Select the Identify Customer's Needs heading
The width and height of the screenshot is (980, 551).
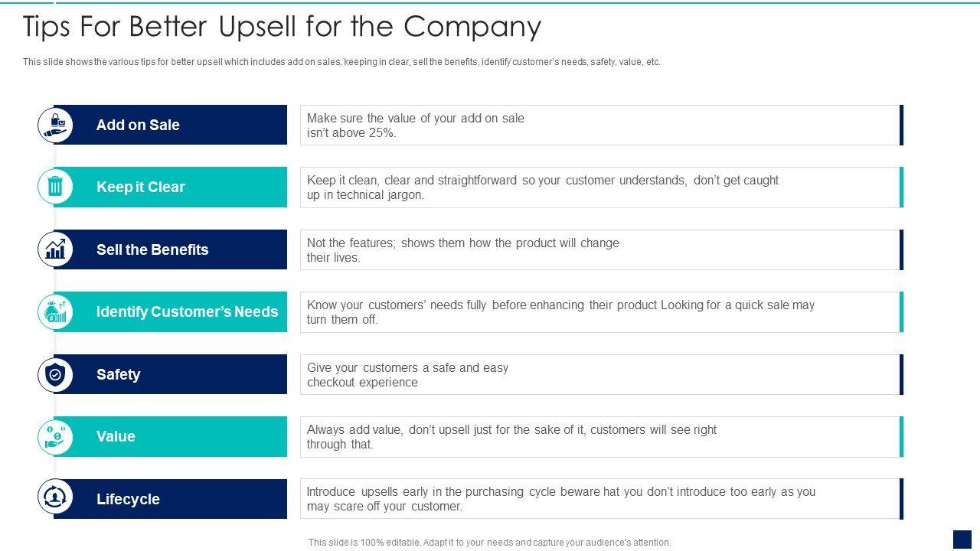pos(187,311)
